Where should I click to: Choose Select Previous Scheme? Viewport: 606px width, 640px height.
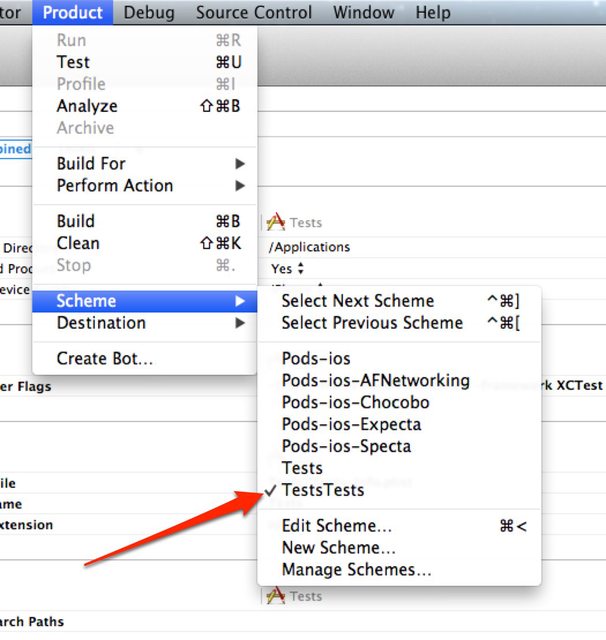[399, 323]
